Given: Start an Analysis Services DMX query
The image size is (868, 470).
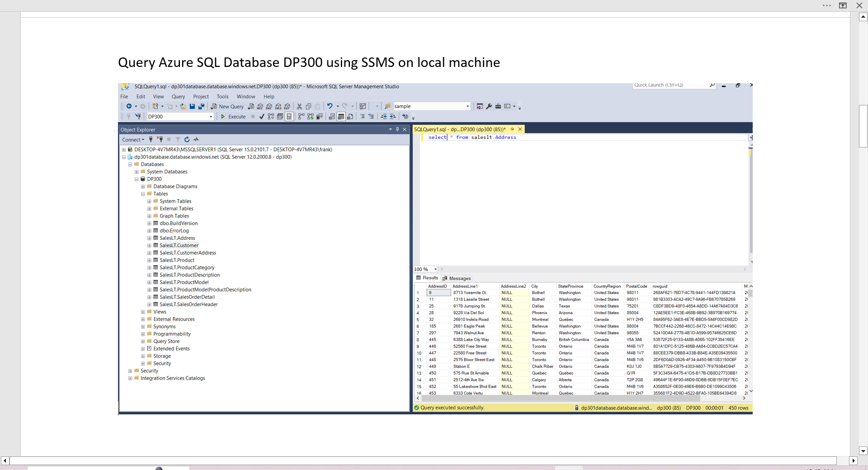Looking at the screenshot, I should (269, 106).
